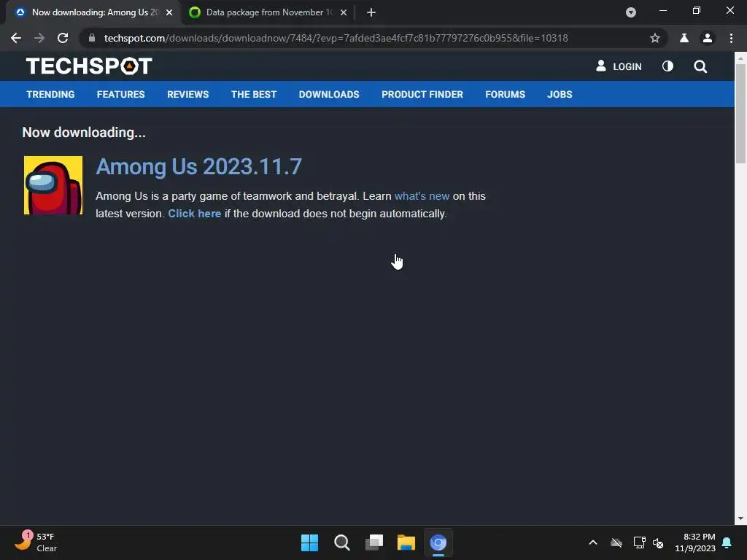Click the muted volume tray icon
Image resolution: width=747 pixels, height=560 pixels.
(658, 542)
